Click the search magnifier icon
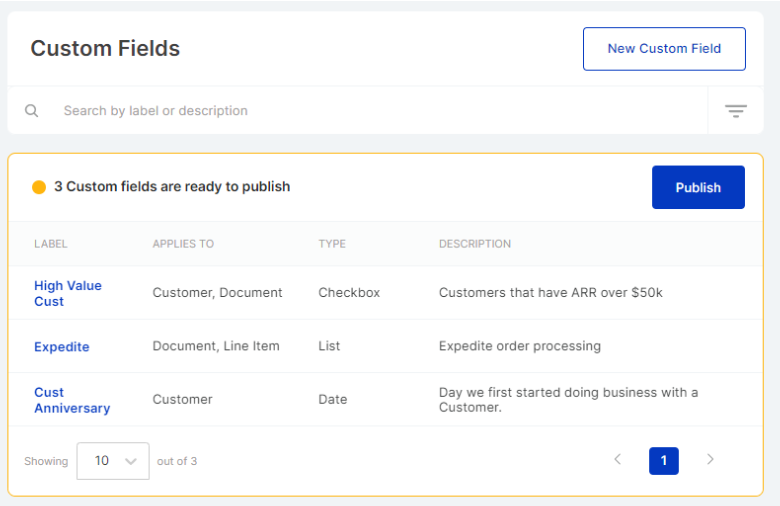Viewport: 780px width, 506px height. (32, 111)
